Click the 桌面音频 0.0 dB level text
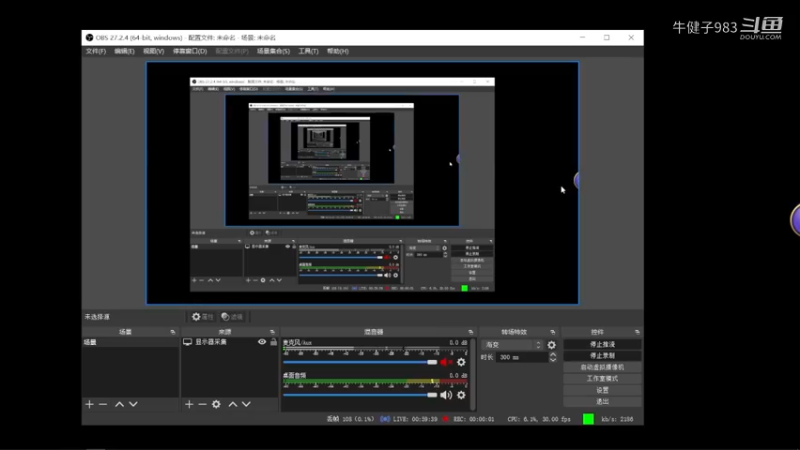Viewport: 800px width, 450px height. [x=458, y=376]
